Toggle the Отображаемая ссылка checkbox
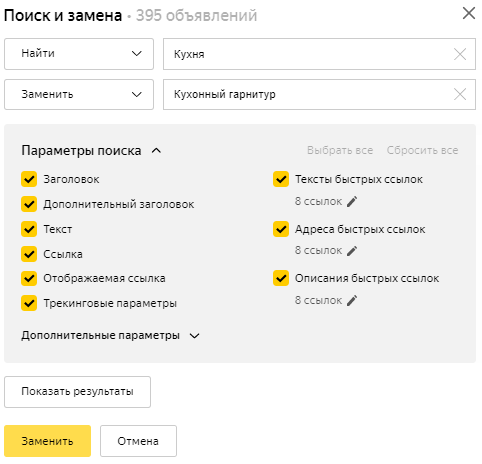 pos(29,278)
